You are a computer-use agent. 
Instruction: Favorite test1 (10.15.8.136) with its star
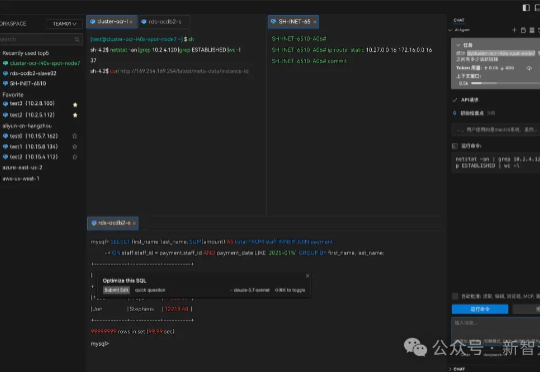point(75,146)
